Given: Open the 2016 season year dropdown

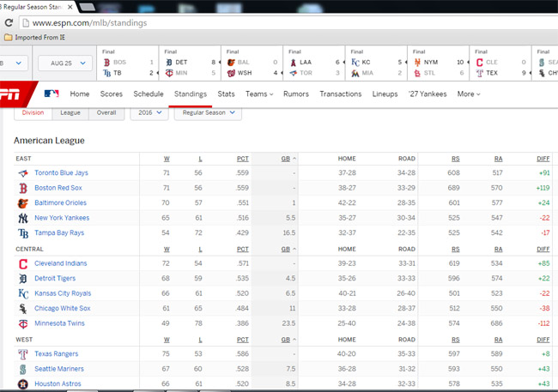Looking at the screenshot, I should coord(149,112).
